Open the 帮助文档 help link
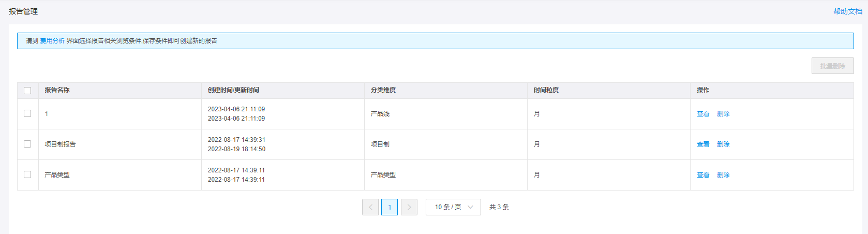 pos(847,11)
